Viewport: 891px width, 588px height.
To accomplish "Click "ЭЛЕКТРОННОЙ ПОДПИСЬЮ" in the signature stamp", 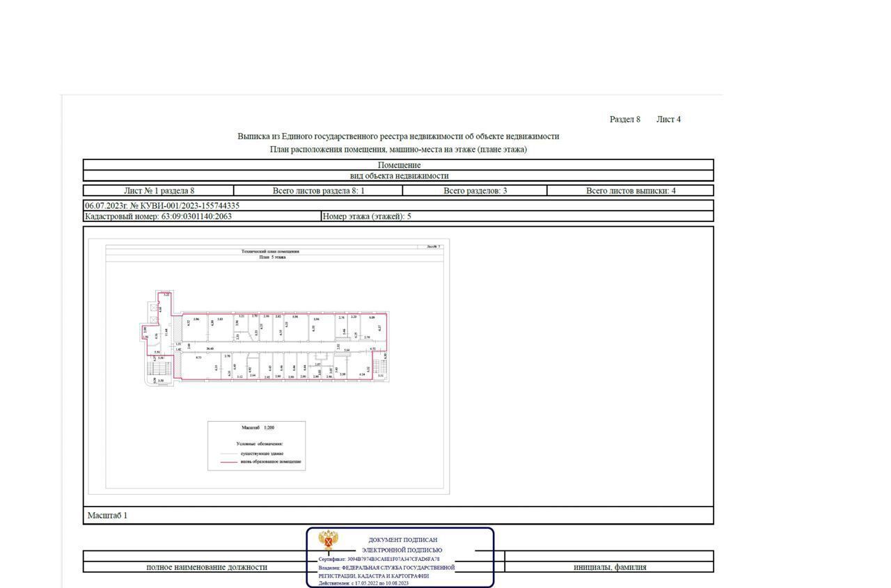I will tap(402, 550).
